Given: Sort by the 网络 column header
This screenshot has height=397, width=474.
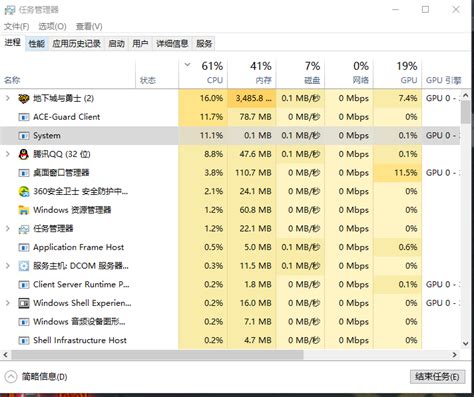Looking at the screenshot, I should [349, 74].
